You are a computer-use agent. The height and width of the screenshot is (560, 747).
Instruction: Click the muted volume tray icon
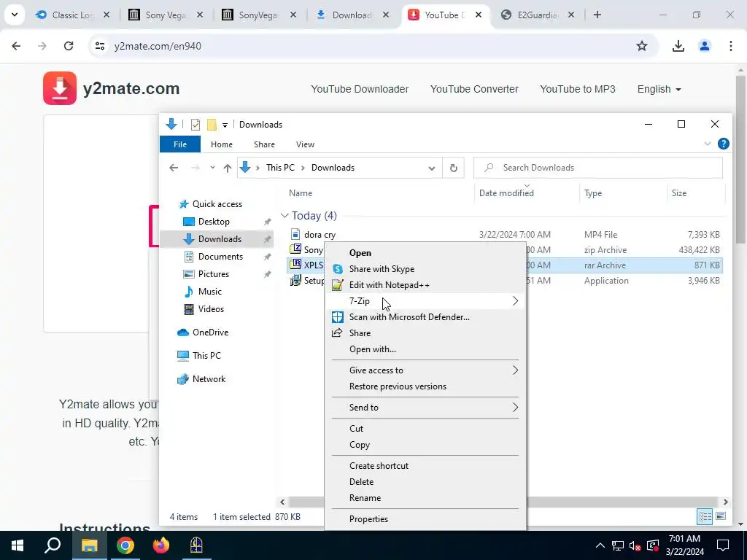click(635, 545)
